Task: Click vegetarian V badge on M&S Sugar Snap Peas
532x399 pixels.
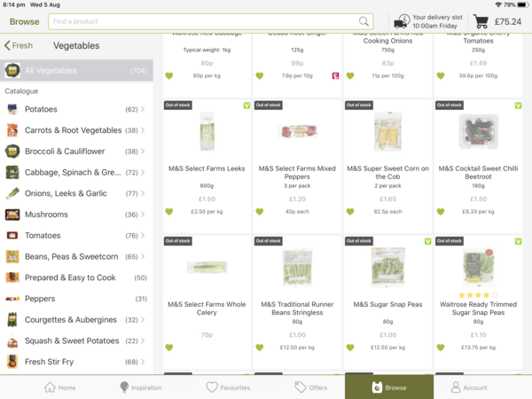Action: pos(427,241)
